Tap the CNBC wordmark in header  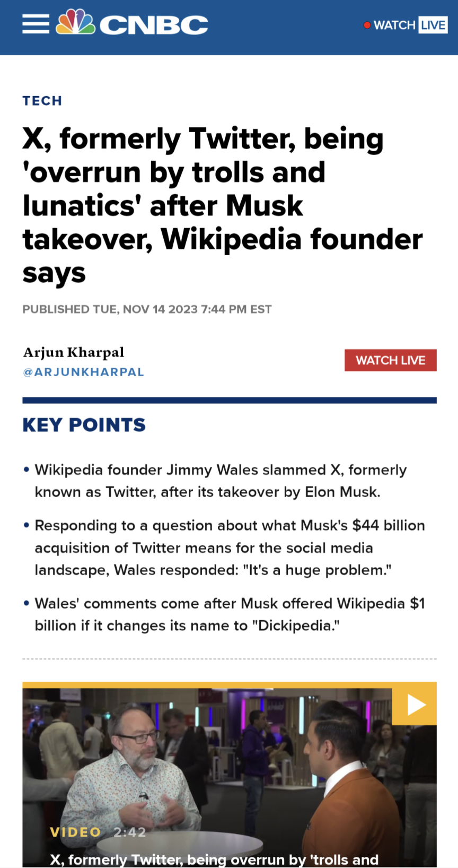[x=154, y=25]
